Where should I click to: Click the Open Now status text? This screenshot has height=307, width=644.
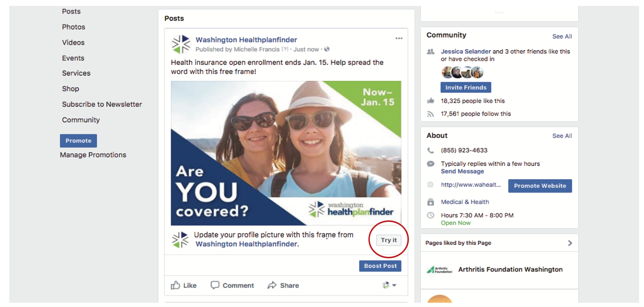click(x=455, y=223)
